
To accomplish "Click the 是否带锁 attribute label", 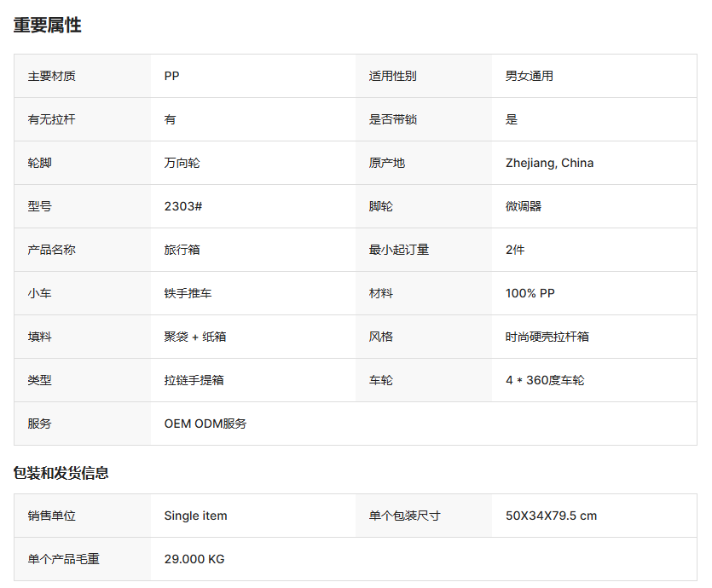I will pyautogui.click(x=392, y=119).
